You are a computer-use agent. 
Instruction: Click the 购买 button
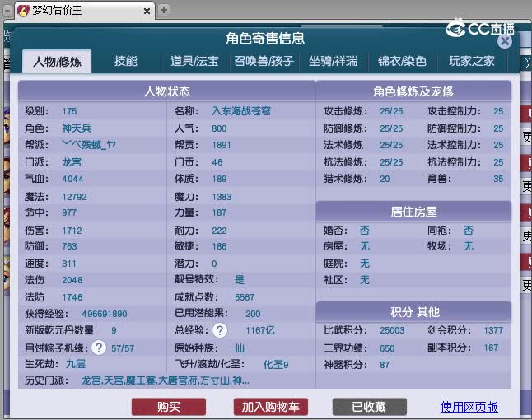pos(169,407)
